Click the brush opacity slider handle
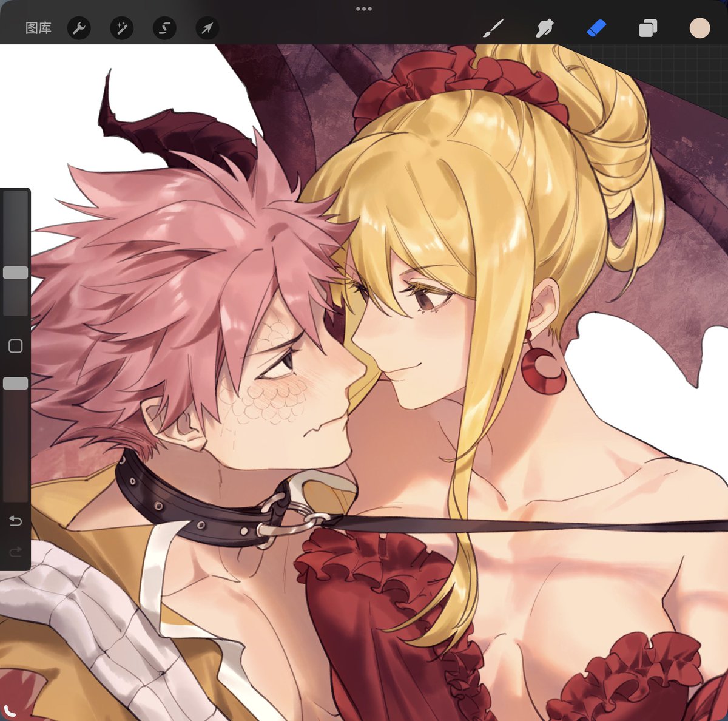The height and width of the screenshot is (721, 728). click(x=16, y=383)
